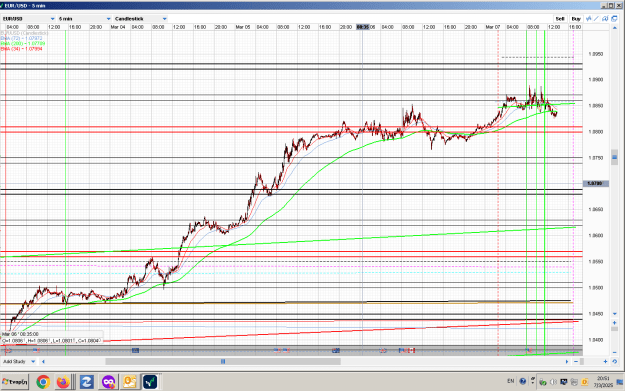Click the 1.0600 price axis label

(x=596, y=236)
